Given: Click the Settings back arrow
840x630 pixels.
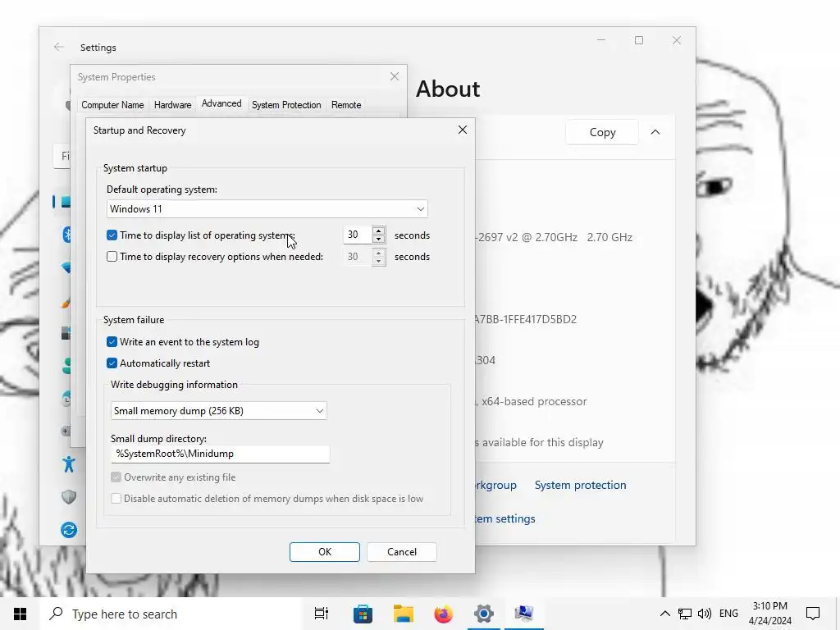Looking at the screenshot, I should coord(59,47).
